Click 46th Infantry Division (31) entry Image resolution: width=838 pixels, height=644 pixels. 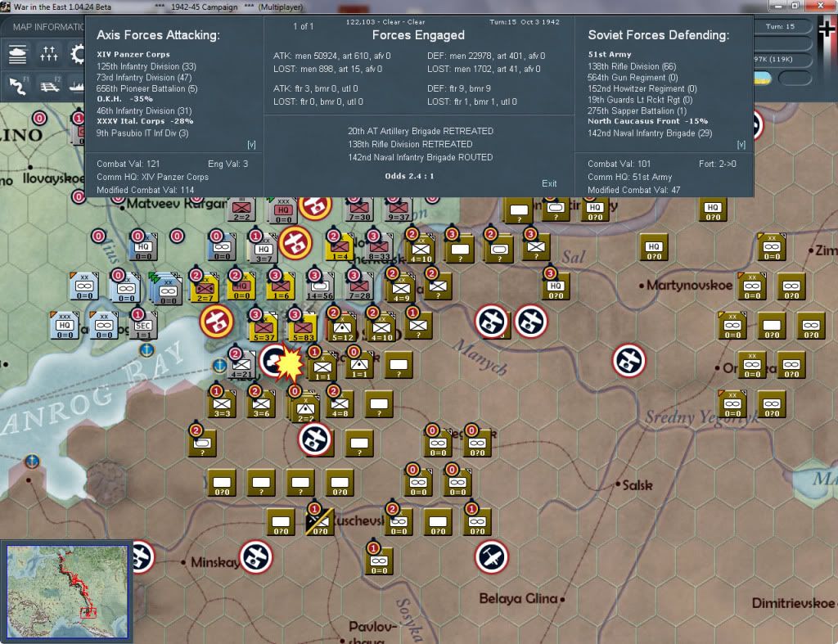[x=144, y=111]
